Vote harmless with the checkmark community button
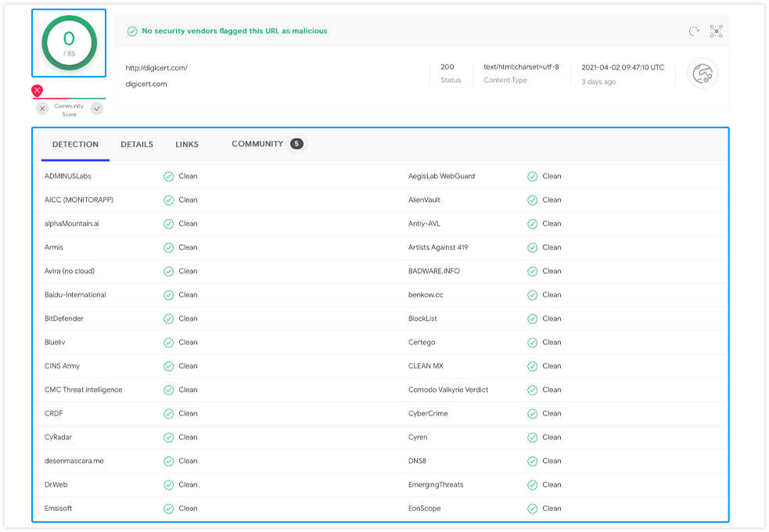The width and height of the screenshot is (769, 532). point(97,109)
